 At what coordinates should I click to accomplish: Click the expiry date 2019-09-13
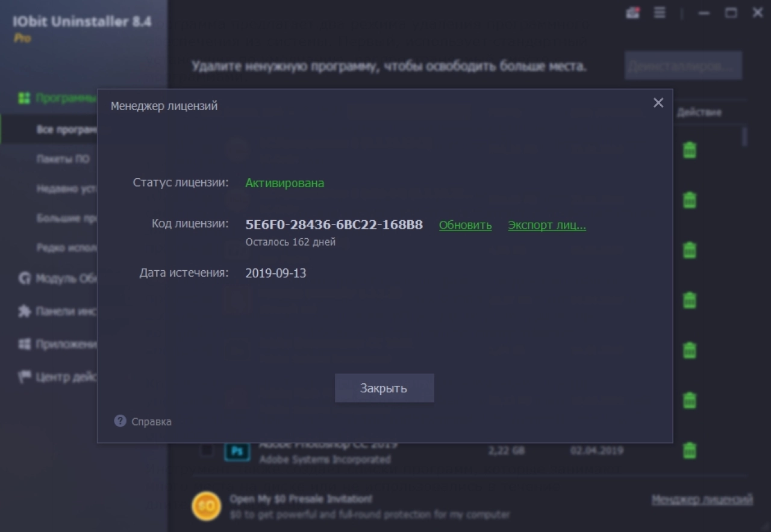[x=276, y=273]
